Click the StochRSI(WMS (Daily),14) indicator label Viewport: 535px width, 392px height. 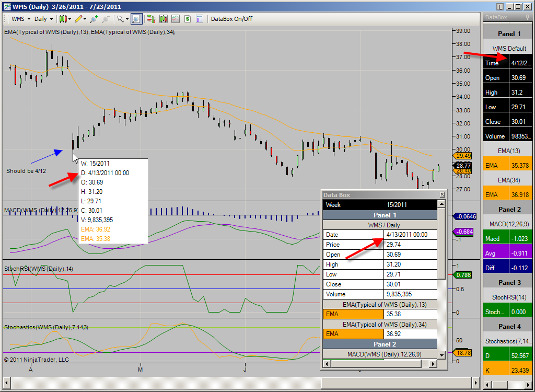point(39,269)
